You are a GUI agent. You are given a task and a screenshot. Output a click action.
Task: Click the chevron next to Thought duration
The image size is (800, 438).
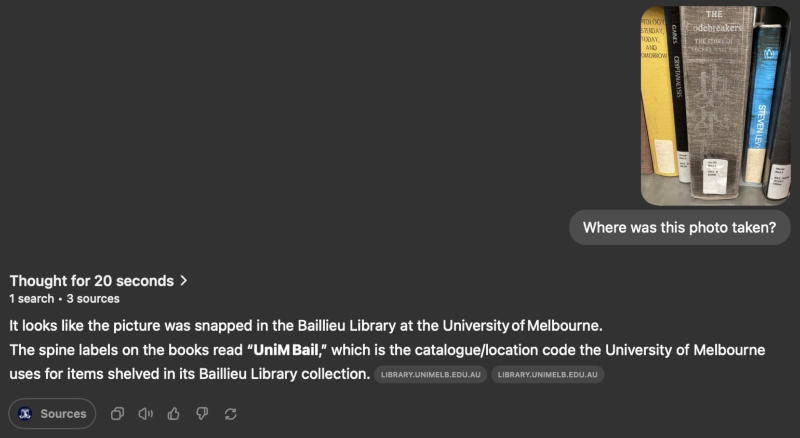184,281
